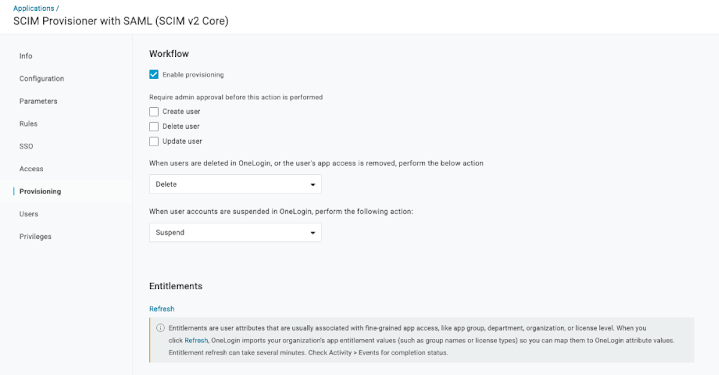
Task: Open the Parameters section
Action: pos(38,101)
